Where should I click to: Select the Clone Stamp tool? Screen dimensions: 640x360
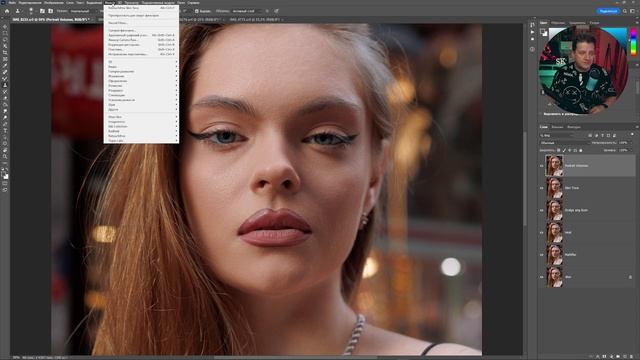click(x=5, y=85)
